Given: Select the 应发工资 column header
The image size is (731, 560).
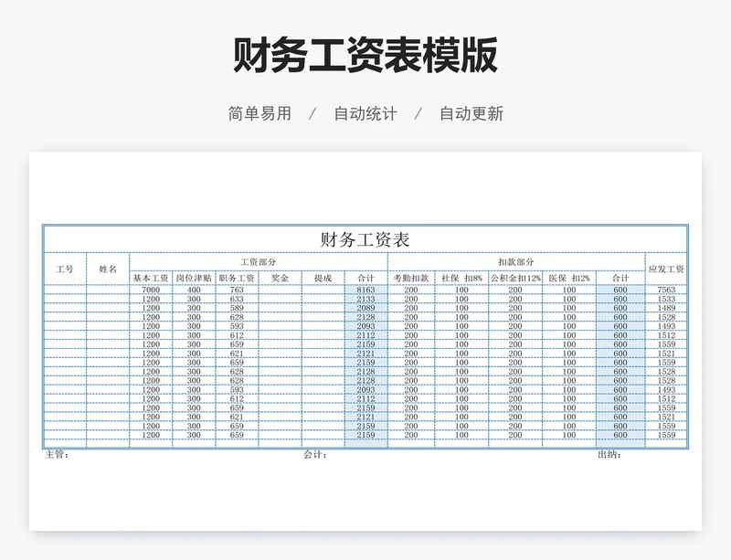Looking at the screenshot, I should click(666, 269).
